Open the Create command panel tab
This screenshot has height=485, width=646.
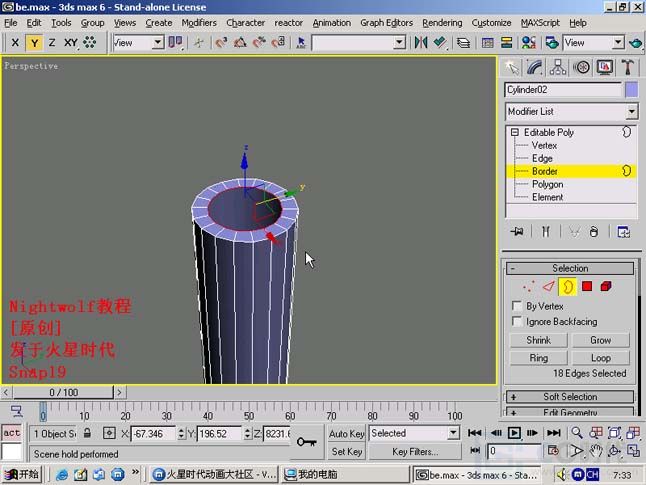pyautogui.click(x=511, y=67)
